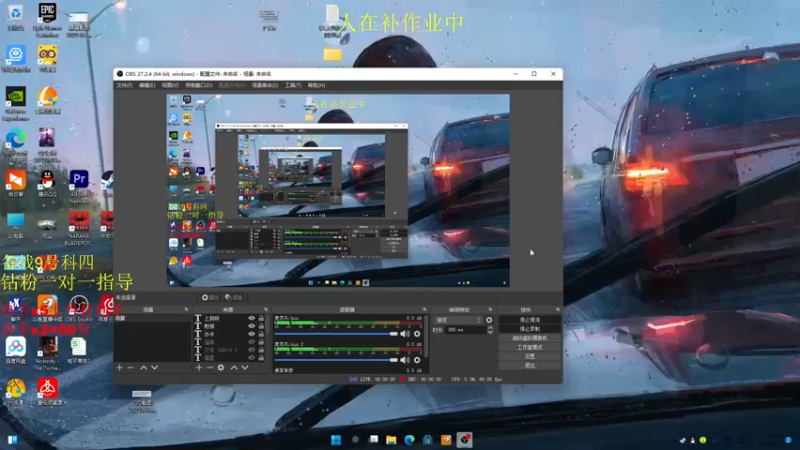Open the first mixer channel settings gear
Screen dimensions: 800x450
point(417,334)
